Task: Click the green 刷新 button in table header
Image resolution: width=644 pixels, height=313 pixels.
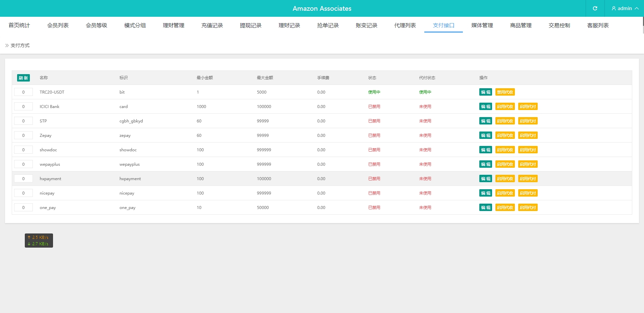Action: coord(23,78)
